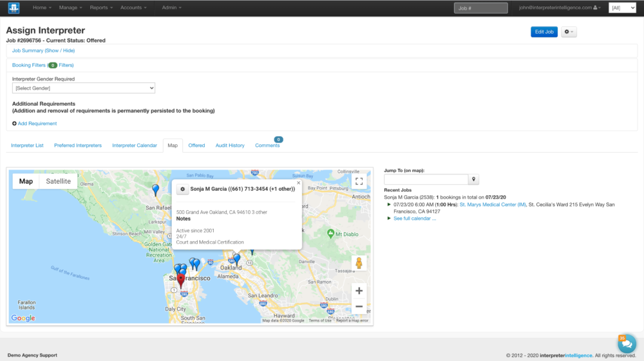Switch to the Audit History tab
The width and height of the screenshot is (644, 361).
(230, 146)
